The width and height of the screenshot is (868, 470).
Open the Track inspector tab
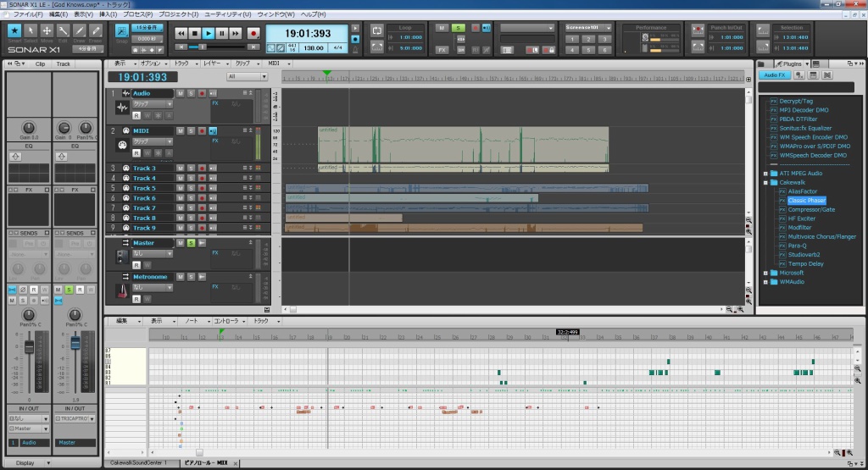click(x=63, y=64)
